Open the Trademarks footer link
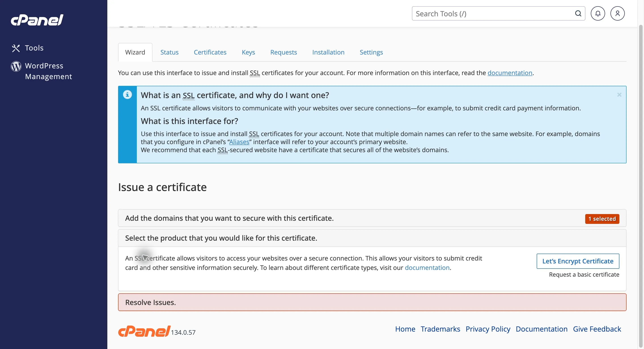 [440, 329]
